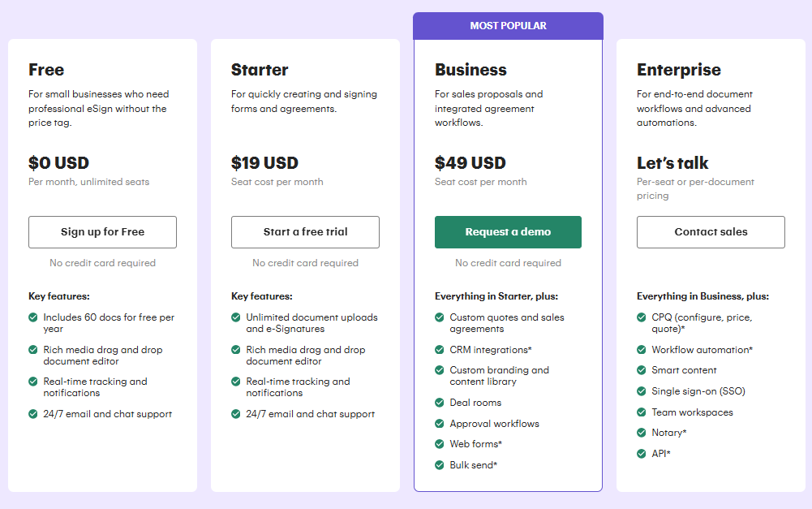Click checkmark icon beside CRM integrations
This screenshot has height=509, width=812.
pyautogui.click(x=440, y=350)
